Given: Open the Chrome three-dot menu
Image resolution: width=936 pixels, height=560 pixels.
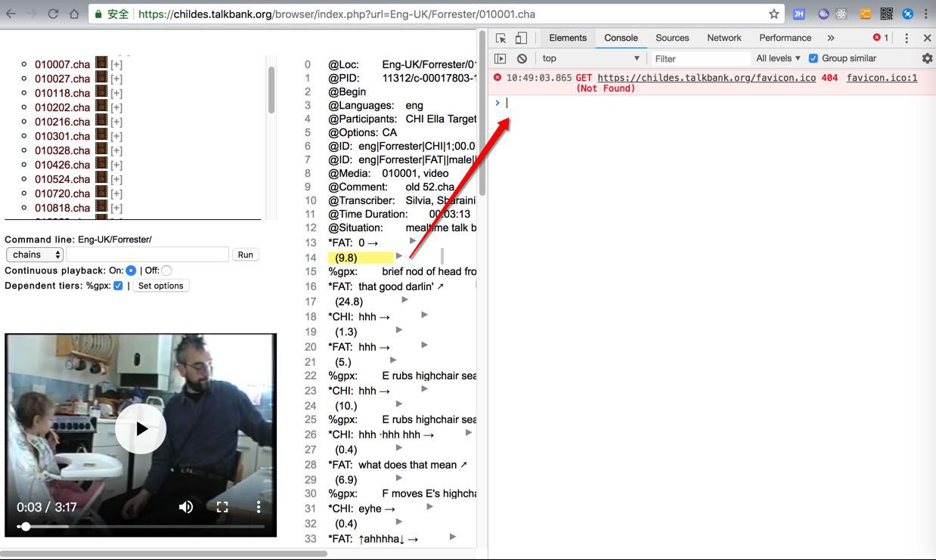Looking at the screenshot, I should point(925,14).
